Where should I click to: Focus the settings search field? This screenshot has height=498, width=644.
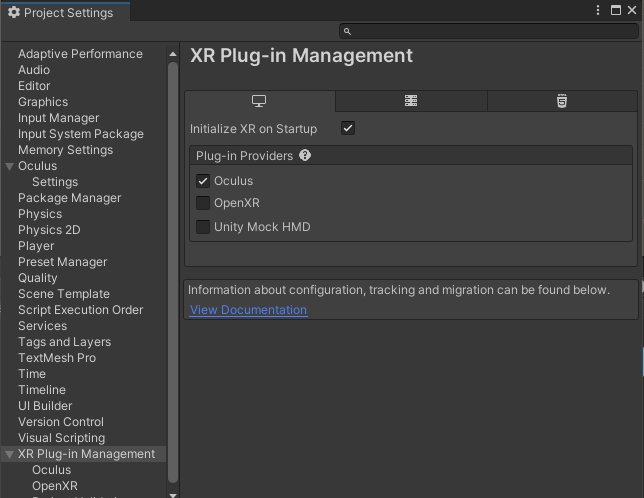pos(488,31)
